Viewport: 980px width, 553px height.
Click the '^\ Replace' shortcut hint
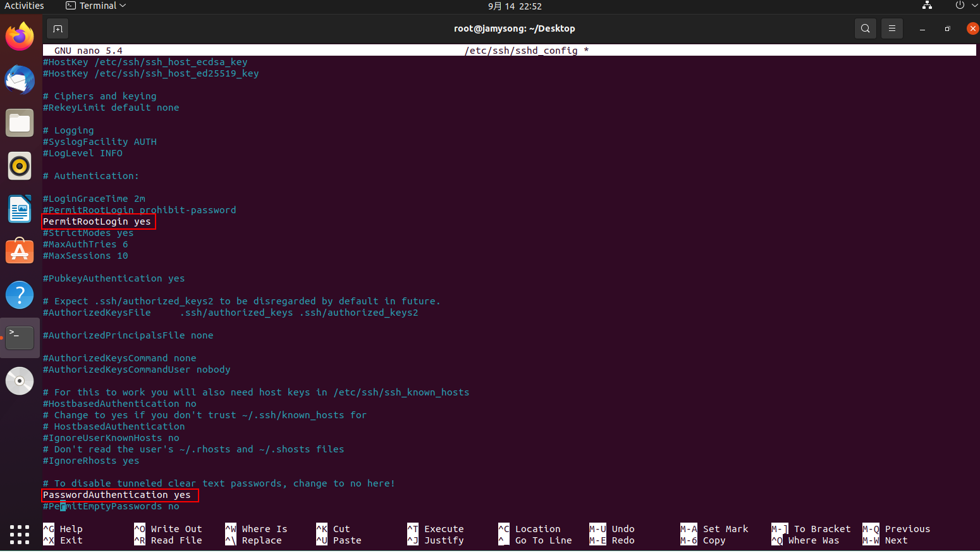pyautogui.click(x=254, y=540)
